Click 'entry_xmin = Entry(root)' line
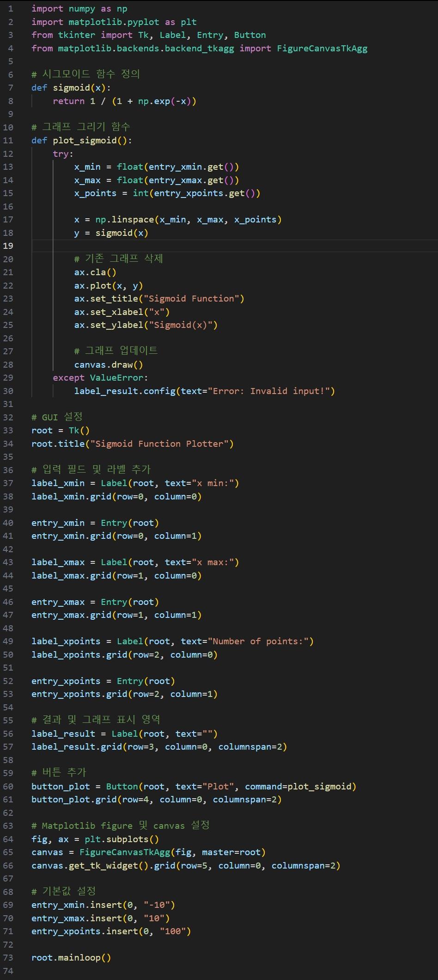Image resolution: width=438 pixels, height=980 pixels. pyautogui.click(x=95, y=523)
